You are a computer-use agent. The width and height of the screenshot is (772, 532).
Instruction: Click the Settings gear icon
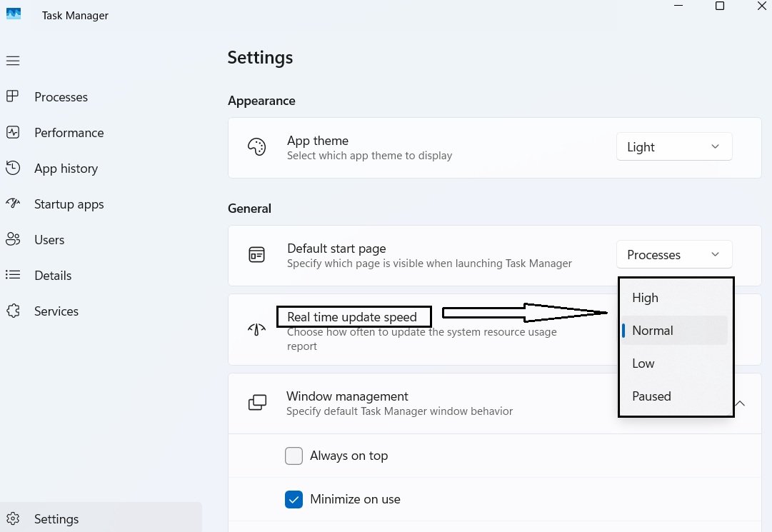13,518
